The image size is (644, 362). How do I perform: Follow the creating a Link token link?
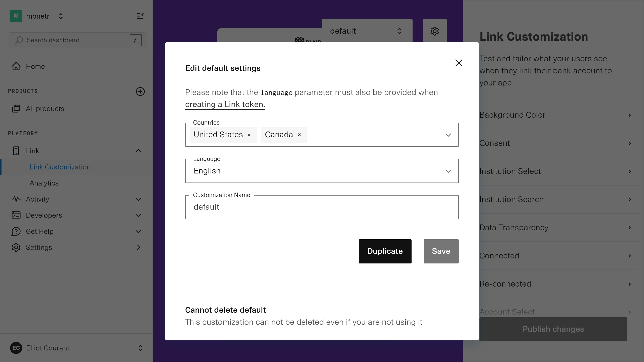(x=225, y=104)
